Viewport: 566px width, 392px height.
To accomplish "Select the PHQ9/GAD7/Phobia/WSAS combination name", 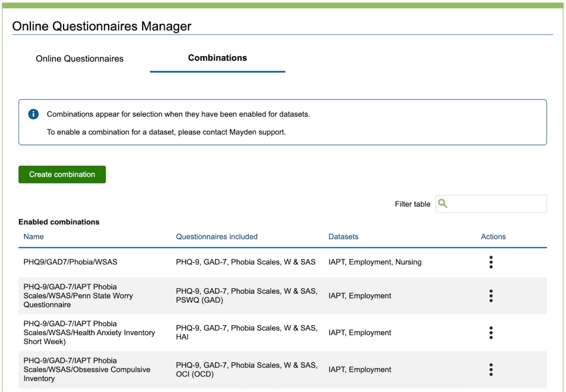I will pos(70,262).
